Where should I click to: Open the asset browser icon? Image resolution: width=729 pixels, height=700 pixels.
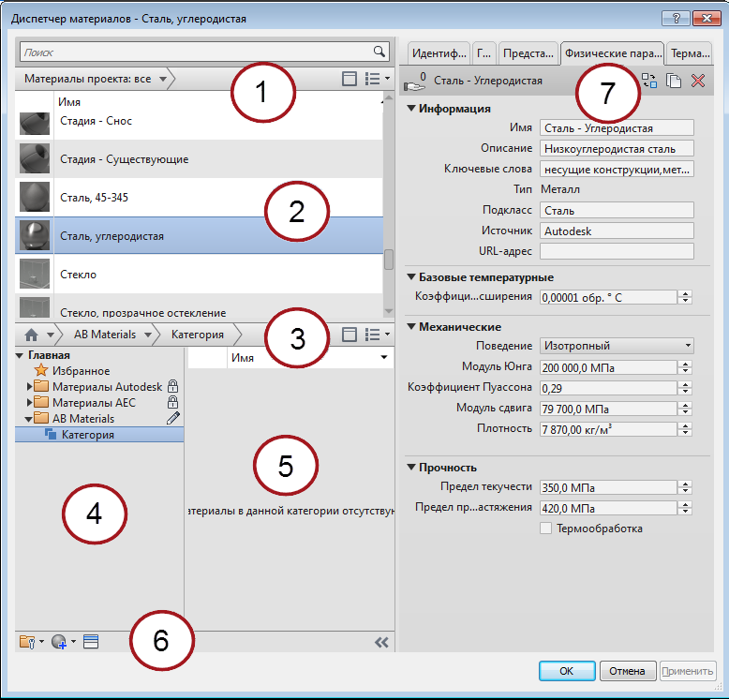[91, 642]
